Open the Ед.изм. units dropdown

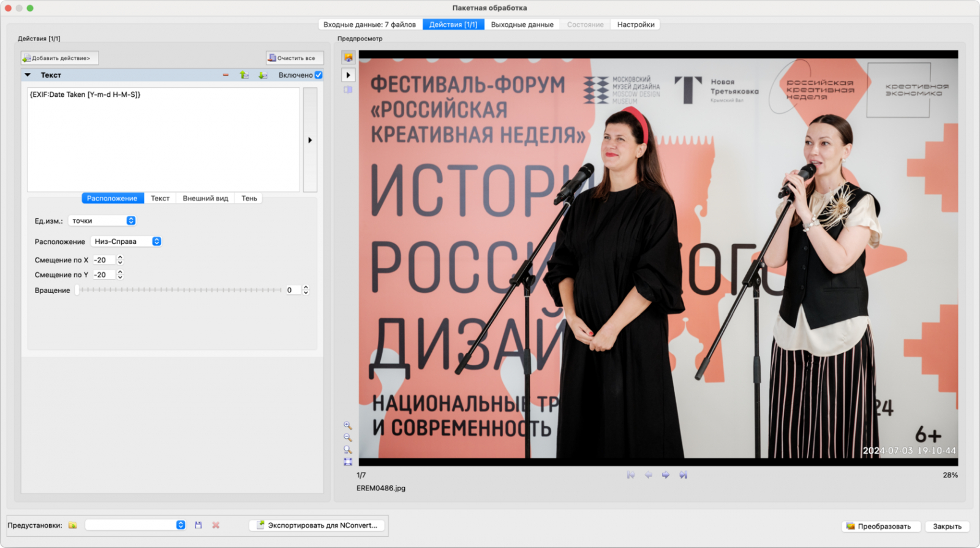[102, 221]
